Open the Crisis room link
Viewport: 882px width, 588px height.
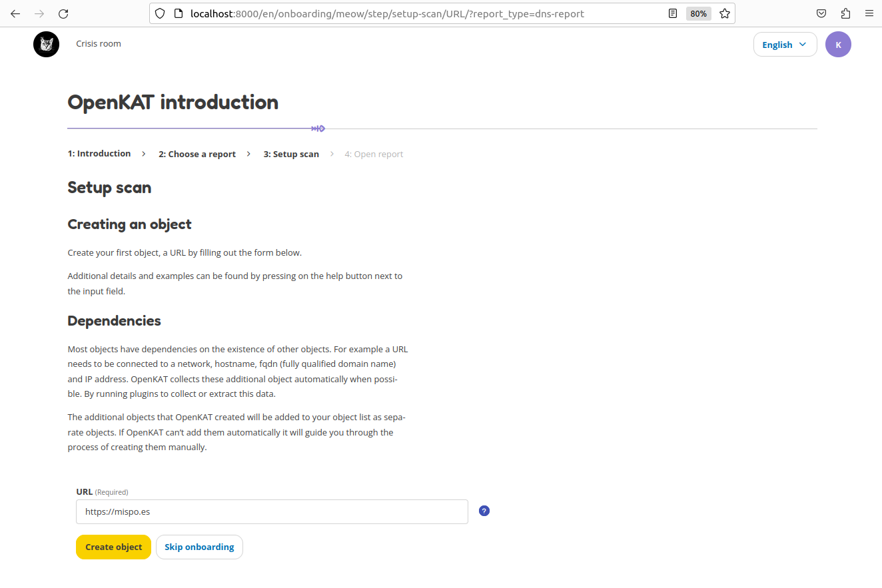click(99, 44)
